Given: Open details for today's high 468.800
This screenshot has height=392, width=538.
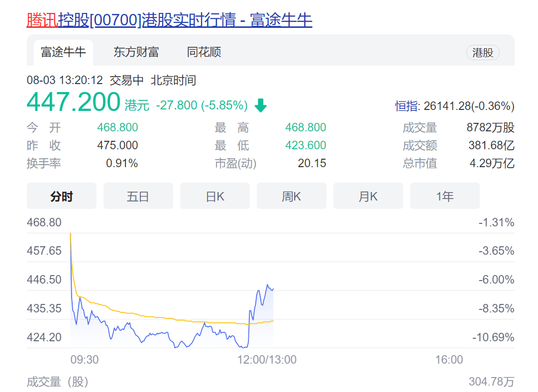Looking at the screenshot, I should coord(305,127).
